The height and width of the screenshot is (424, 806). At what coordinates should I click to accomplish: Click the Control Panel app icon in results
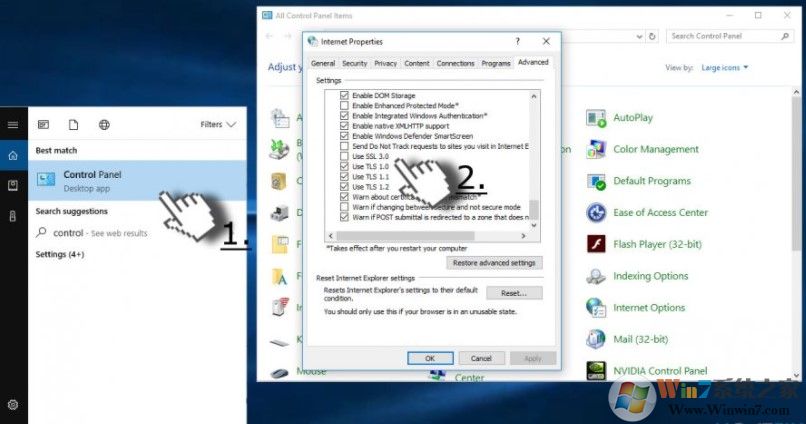tap(46, 180)
